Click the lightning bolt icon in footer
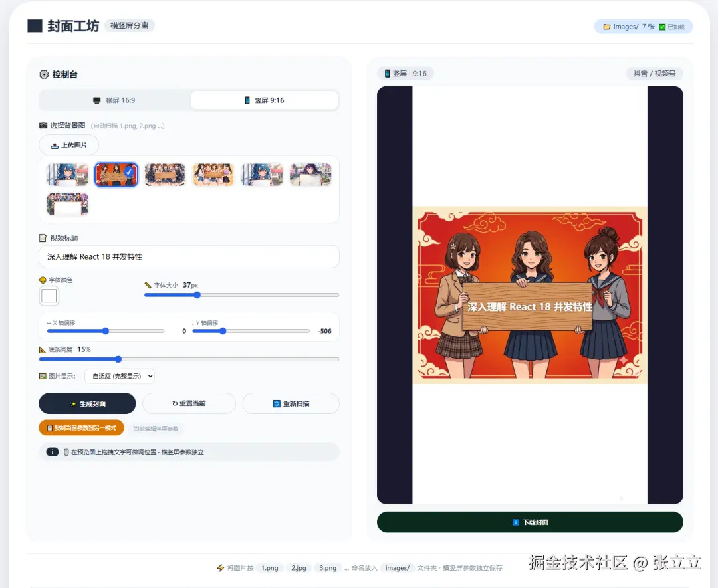Screen dimensions: 718x588 coord(221,568)
